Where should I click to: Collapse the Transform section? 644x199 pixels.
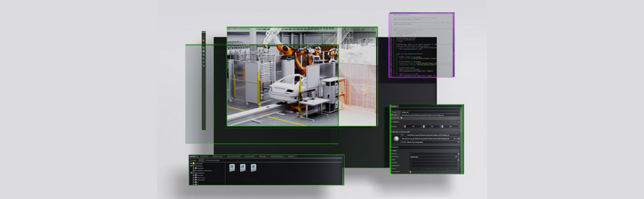point(391,122)
